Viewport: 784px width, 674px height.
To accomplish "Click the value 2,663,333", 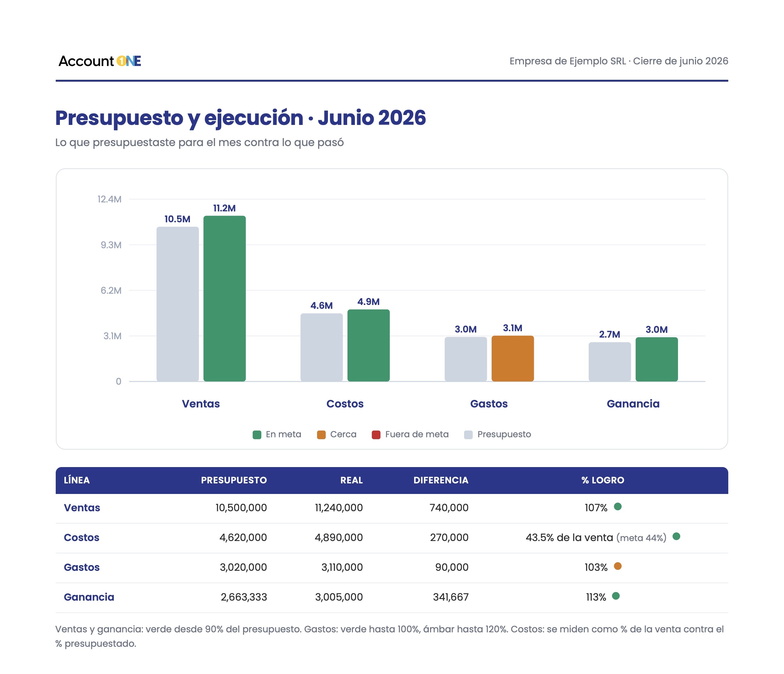I will point(244,597).
